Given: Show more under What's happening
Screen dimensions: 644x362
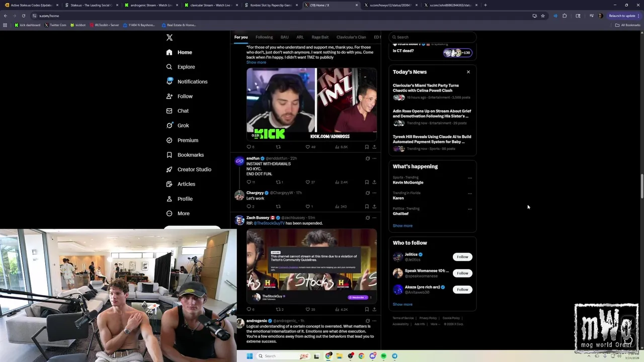Looking at the screenshot, I should pos(403,226).
